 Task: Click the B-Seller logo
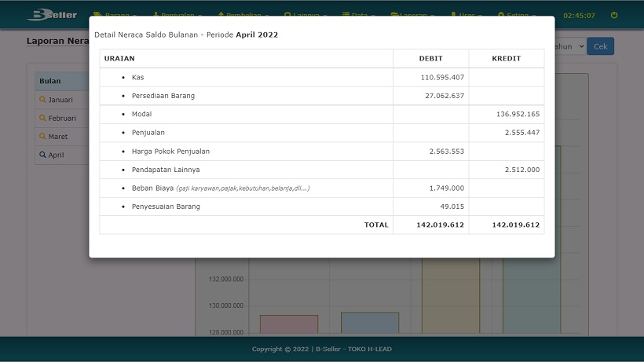[52, 15]
